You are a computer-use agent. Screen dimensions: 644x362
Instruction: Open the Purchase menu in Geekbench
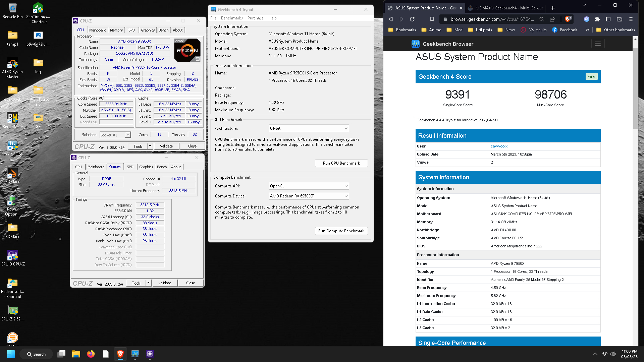point(256,18)
